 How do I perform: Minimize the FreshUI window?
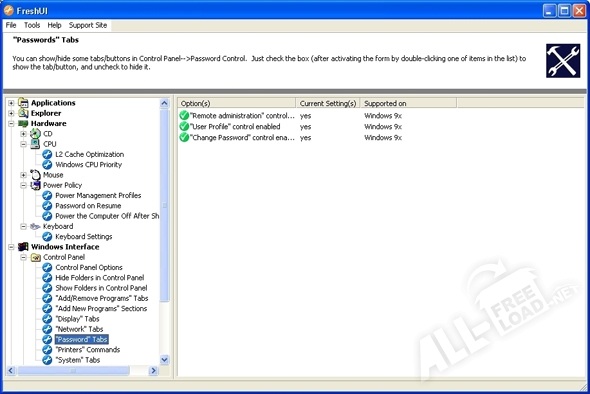[x=549, y=11]
